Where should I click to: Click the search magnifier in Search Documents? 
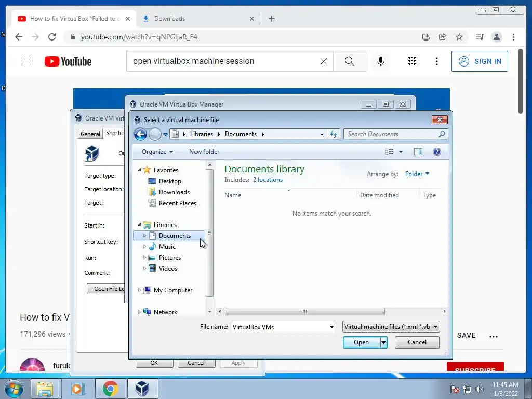click(x=442, y=135)
